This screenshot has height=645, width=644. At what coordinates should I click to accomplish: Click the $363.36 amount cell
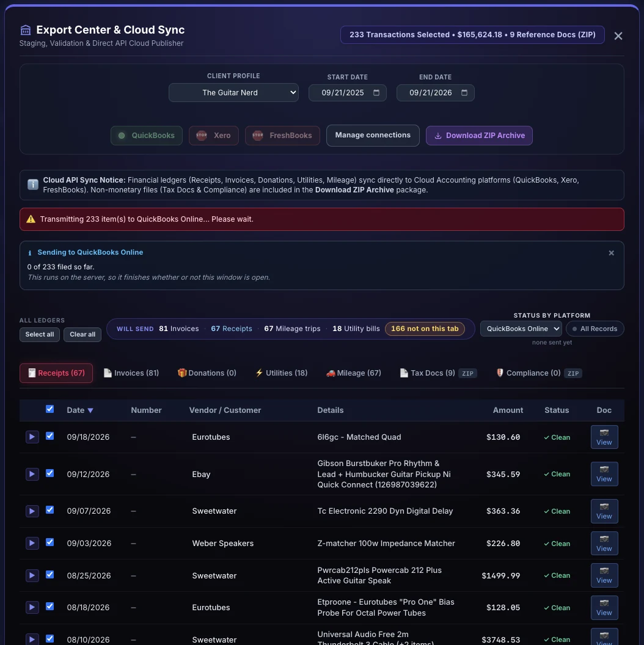pos(503,511)
